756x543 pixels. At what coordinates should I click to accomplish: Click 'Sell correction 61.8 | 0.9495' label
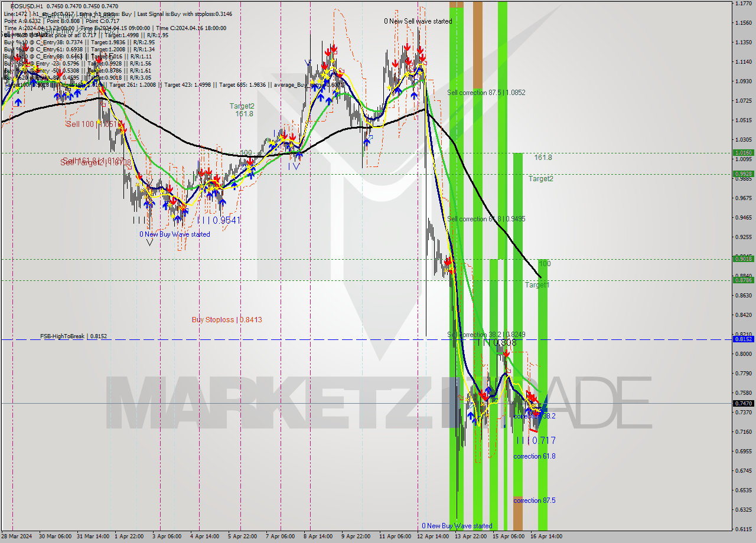486,219
